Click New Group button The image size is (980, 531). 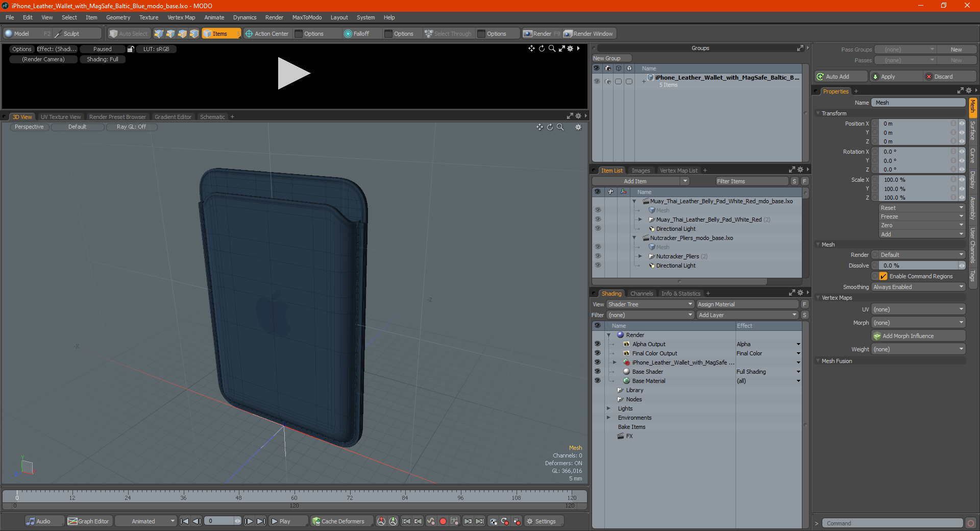tap(611, 58)
